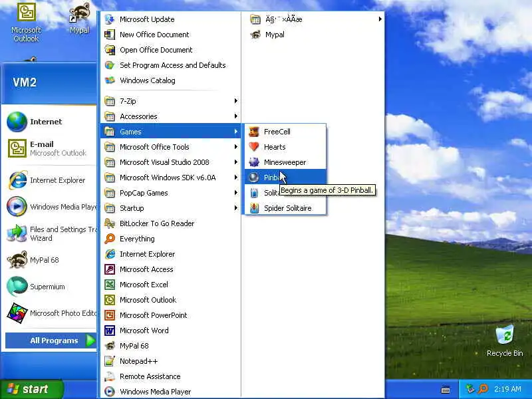Viewport: 532px width, 399px height.
Task: Open Windows Media Player recent item
Action: click(50, 207)
